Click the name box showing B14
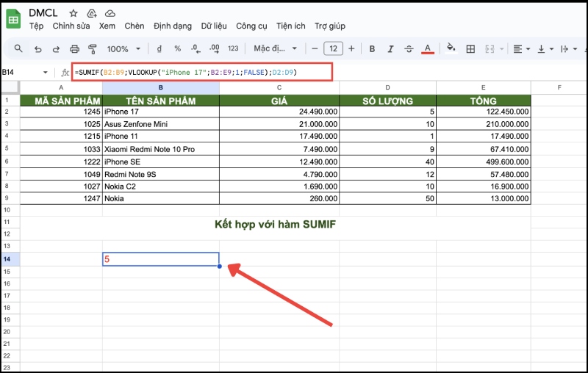The width and height of the screenshot is (588, 373). (21, 72)
